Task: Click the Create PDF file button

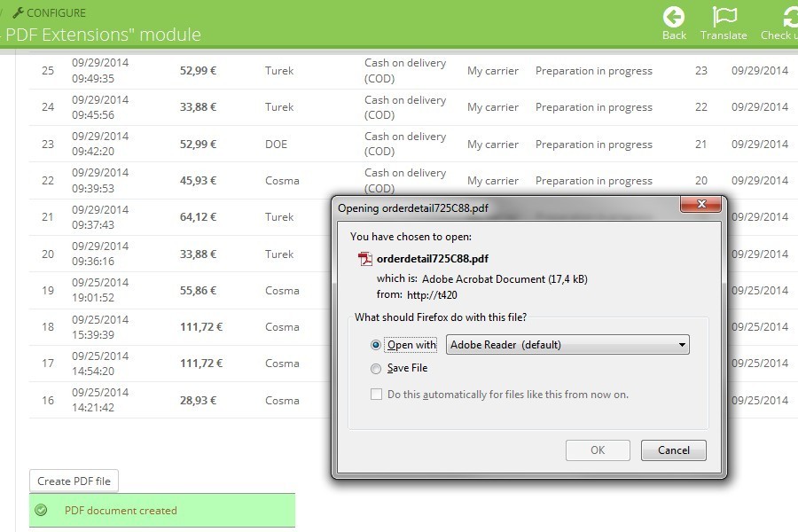Action: click(x=74, y=481)
